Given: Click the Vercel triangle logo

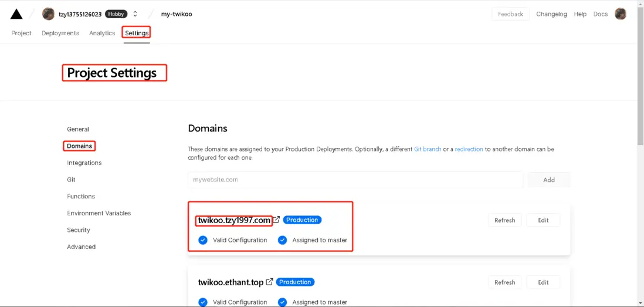Looking at the screenshot, I should pos(16,14).
